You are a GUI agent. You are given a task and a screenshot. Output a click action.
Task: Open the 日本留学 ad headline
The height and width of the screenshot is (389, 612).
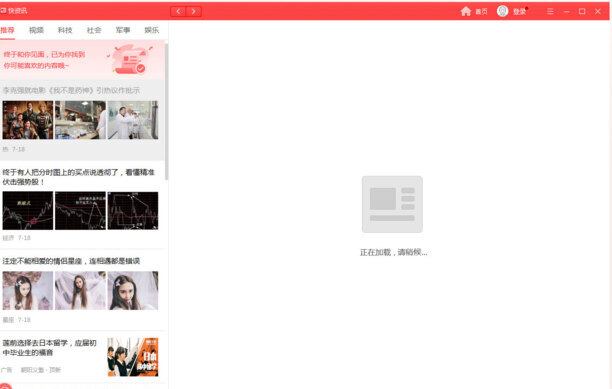[x=49, y=348]
